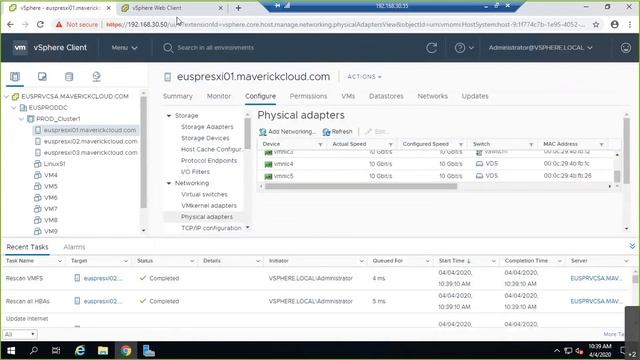
Task: Switch to the Datastores tab
Action: click(x=386, y=96)
